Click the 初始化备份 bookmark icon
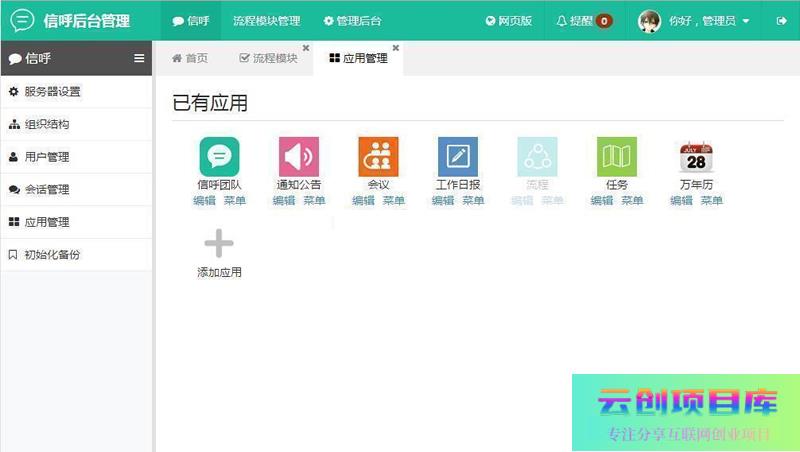The width and height of the screenshot is (800, 452). 13,255
